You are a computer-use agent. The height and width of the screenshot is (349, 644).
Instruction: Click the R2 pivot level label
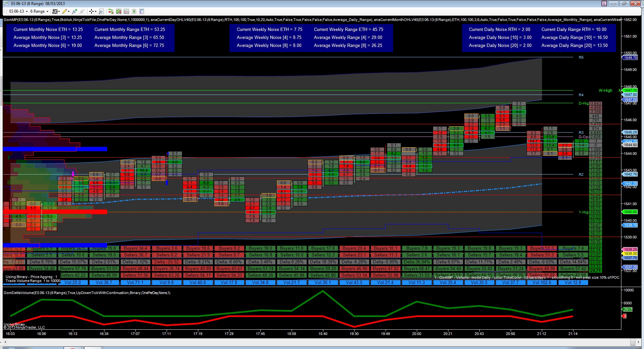(581, 174)
